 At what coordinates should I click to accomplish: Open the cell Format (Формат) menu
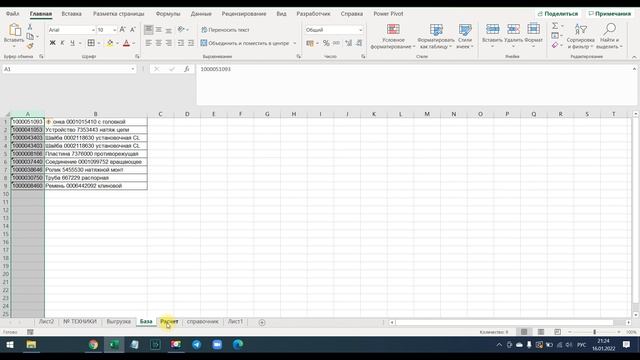pyautogui.click(x=533, y=35)
